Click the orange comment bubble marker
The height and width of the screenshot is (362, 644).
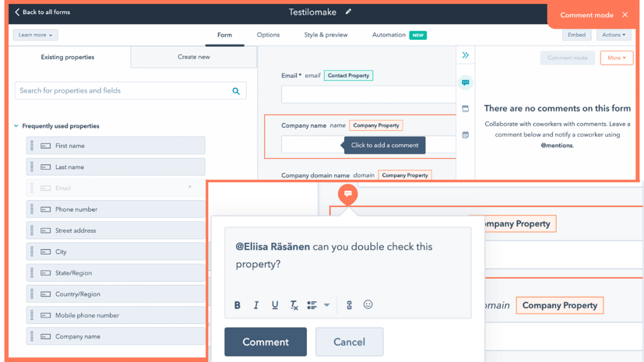point(348,194)
